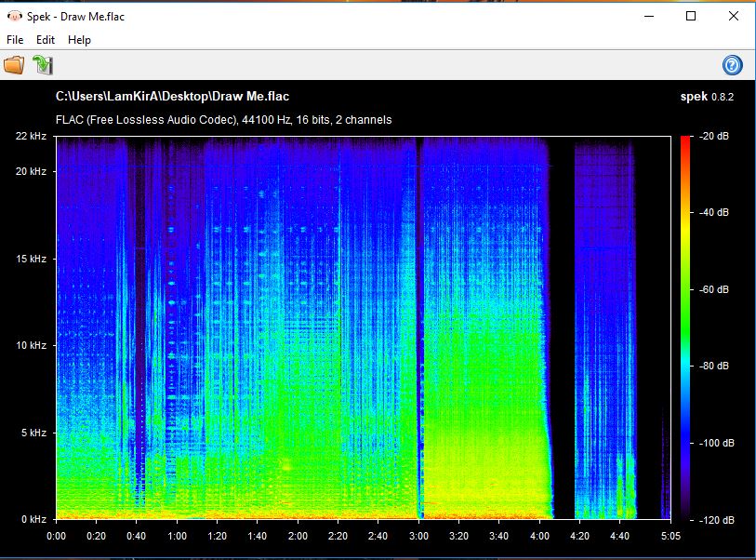
Task: Click the 1:40 time label
Action: (257, 536)
